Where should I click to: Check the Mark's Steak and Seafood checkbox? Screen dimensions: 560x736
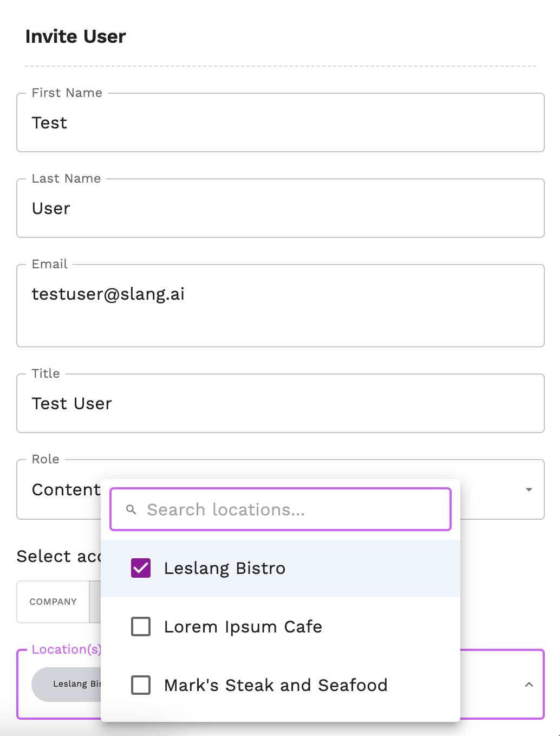coord(141,685)
